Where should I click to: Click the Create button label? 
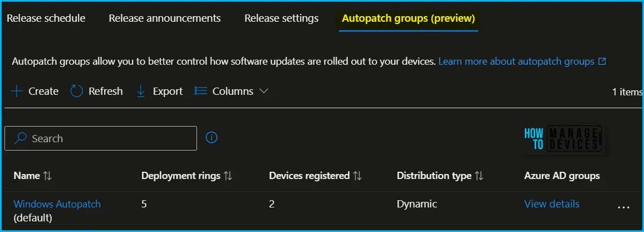coord(43,91)
